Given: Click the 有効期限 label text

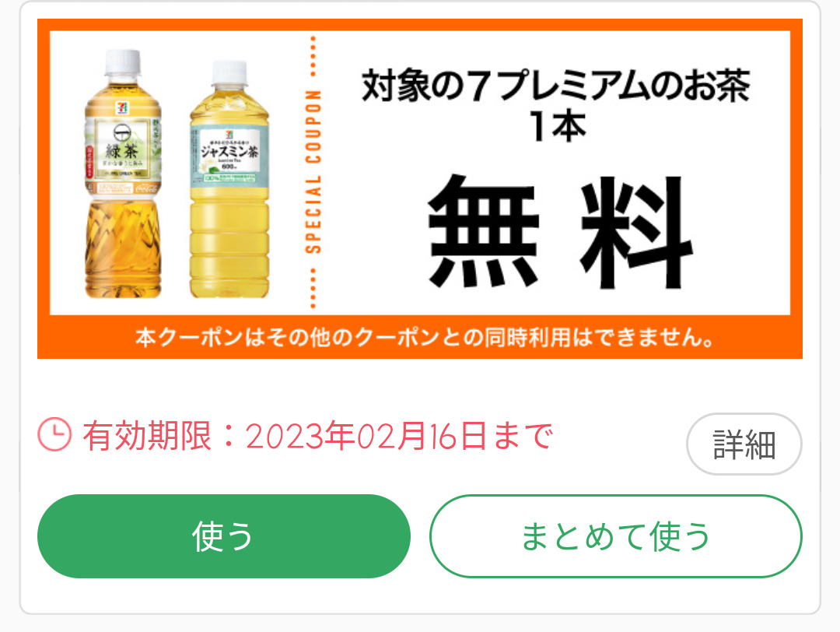Looking at the screenshot, I should click(x=147, y=435).
